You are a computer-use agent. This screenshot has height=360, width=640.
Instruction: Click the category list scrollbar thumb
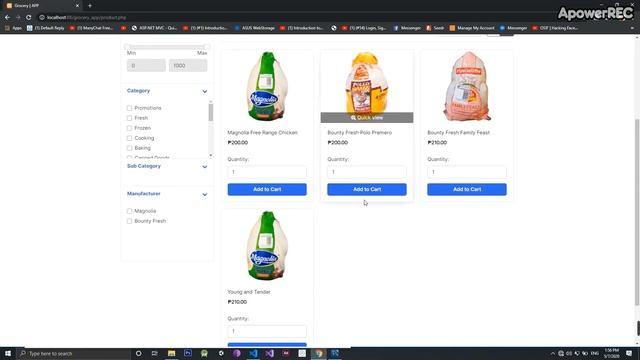coord(211,113)
